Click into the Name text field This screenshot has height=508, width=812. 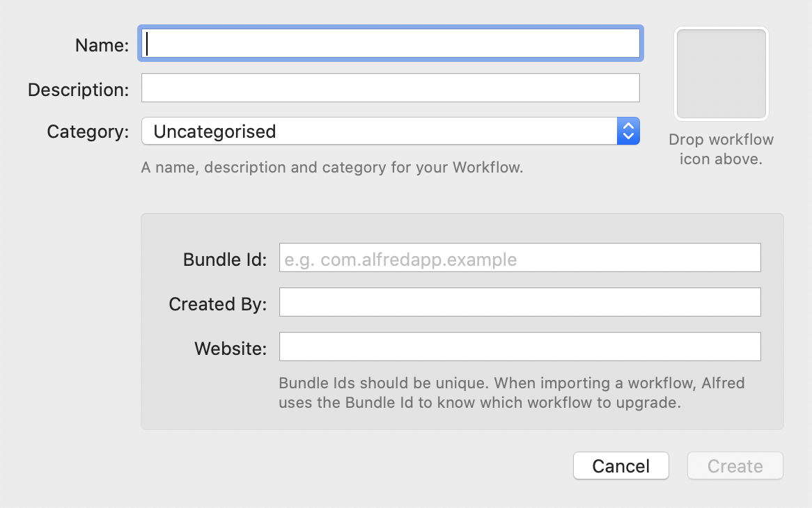click(391, 43)
